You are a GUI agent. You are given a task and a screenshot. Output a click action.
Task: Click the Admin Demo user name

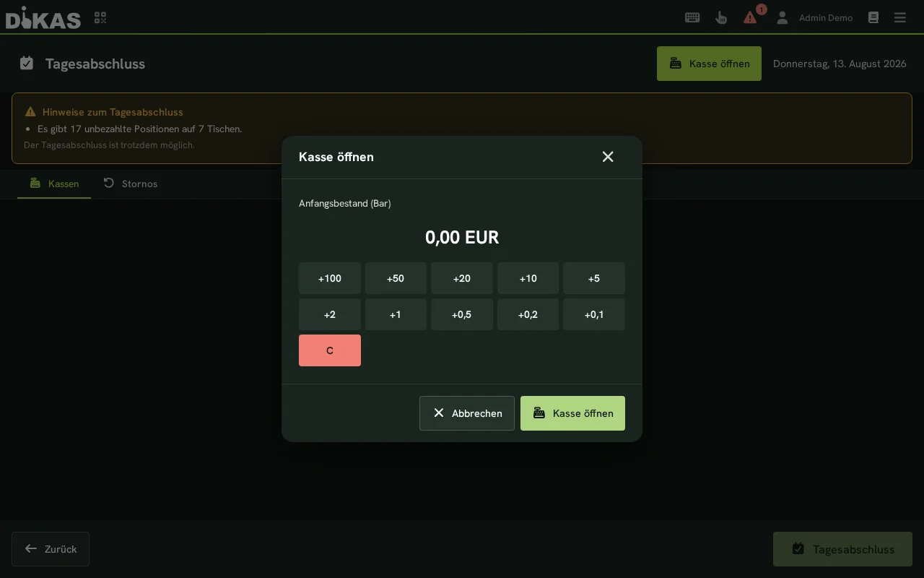pyautogui.click(x=826, y=17)
